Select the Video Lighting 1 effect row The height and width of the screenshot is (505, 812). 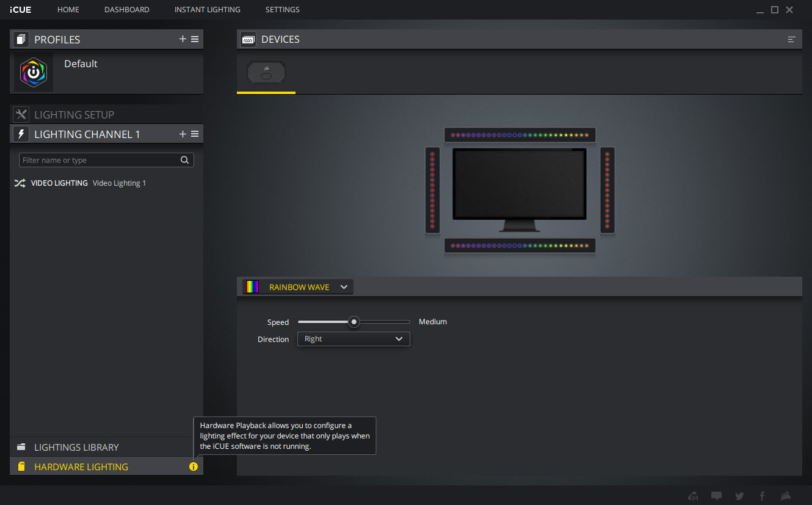tap(106, 183)
